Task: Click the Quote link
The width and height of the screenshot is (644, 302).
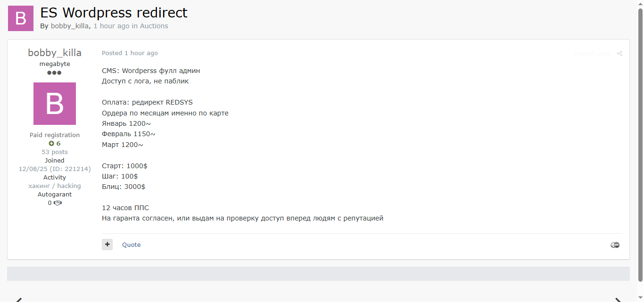Action: (131, 245)
